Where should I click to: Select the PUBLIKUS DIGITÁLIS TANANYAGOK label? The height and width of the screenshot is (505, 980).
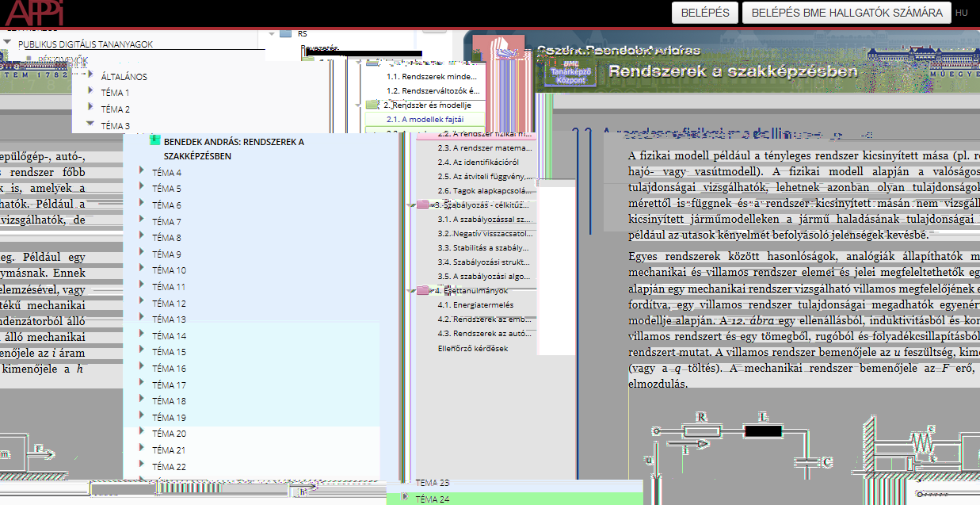pos(86,44)
